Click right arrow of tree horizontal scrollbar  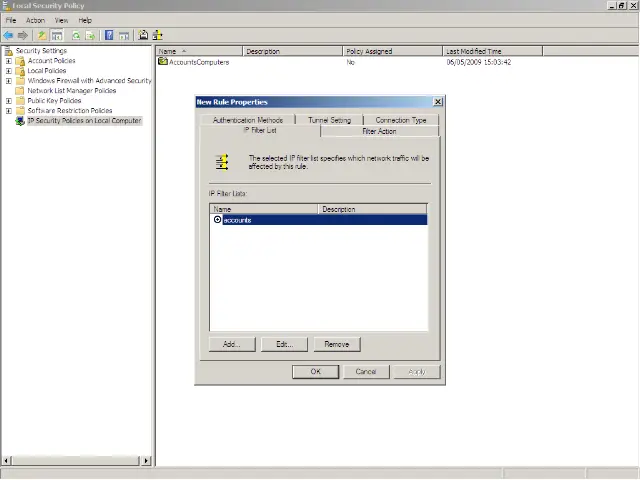[147, 461]
